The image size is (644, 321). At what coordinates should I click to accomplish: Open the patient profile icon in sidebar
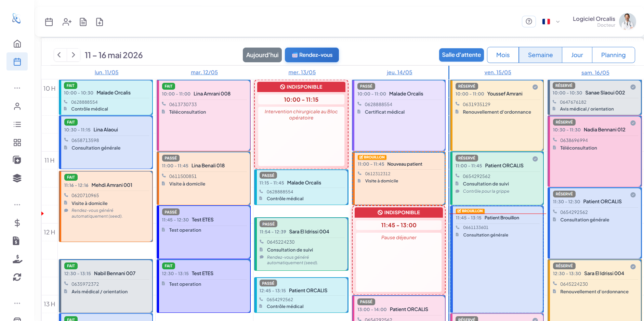(17, 106)
